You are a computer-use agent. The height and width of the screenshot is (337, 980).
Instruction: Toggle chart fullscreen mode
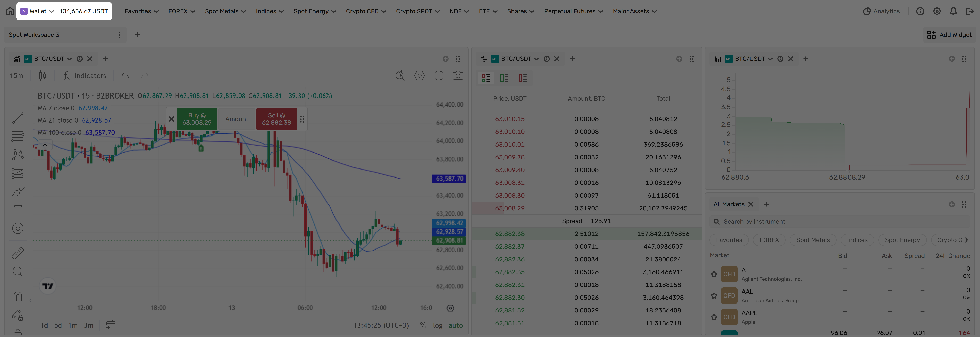(439, 76)
